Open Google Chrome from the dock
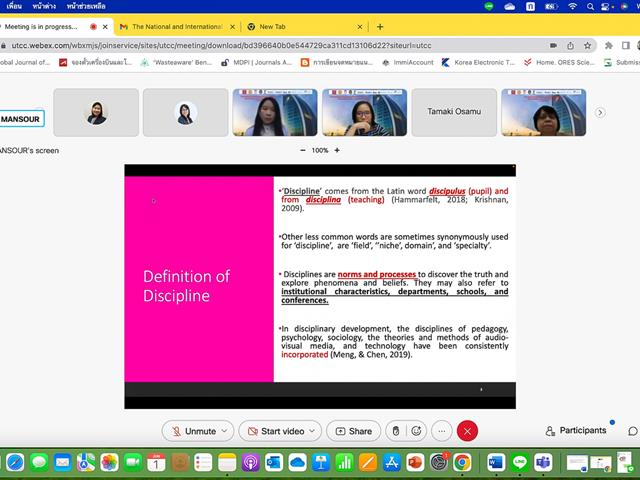 tap(462, 462)
